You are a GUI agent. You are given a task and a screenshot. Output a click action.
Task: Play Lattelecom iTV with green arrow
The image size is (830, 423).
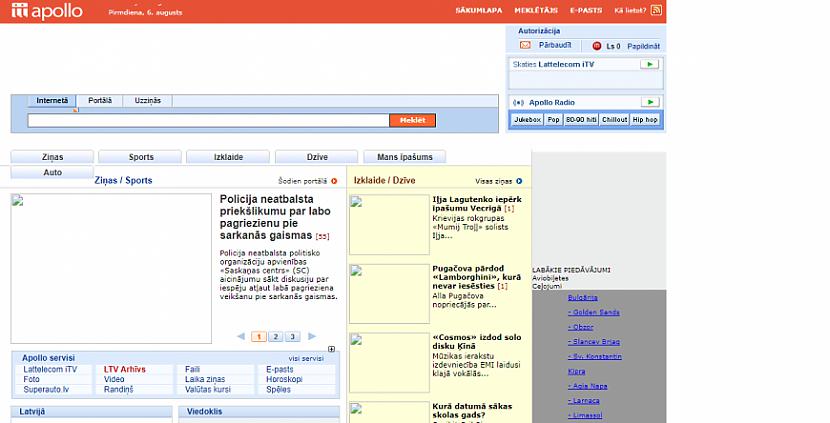click(649, 64)
